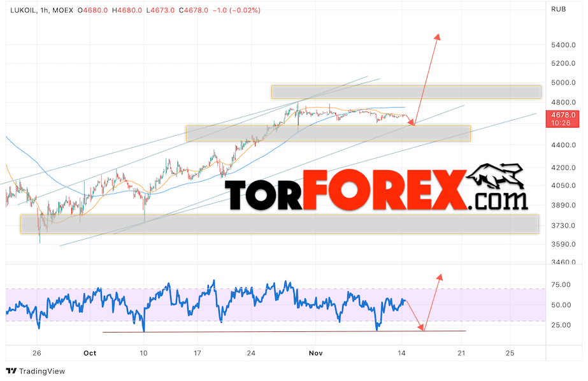This screenshot has height=381, width=588.
Task: Select the 1h interval label
Action: pos(44,10)
